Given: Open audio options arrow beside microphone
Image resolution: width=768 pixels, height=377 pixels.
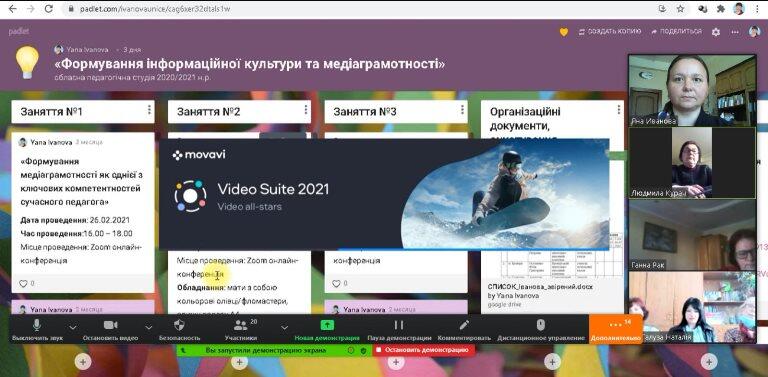Looking at the screenshot, I should [72, 327].
